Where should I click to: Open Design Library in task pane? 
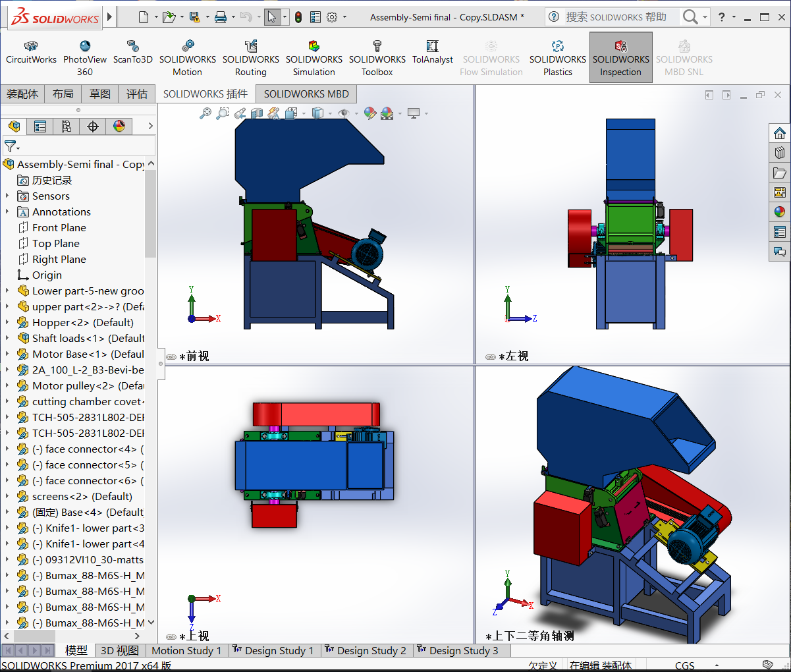[x=780, y=152]
